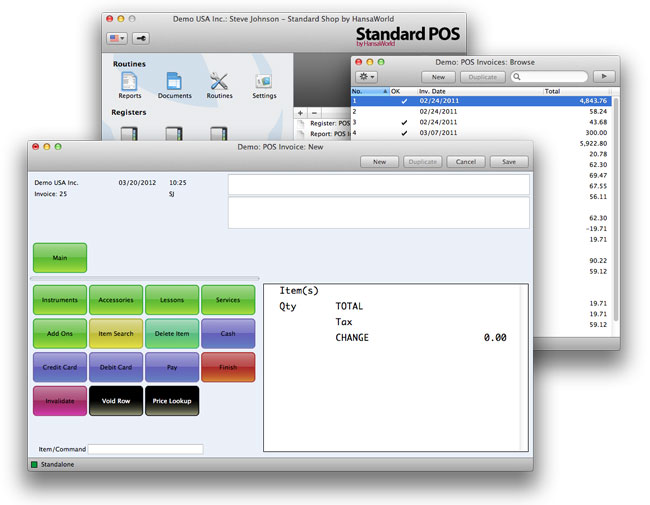Click the -19.71 total entry
650x505 pixels.
coord(597,229)
